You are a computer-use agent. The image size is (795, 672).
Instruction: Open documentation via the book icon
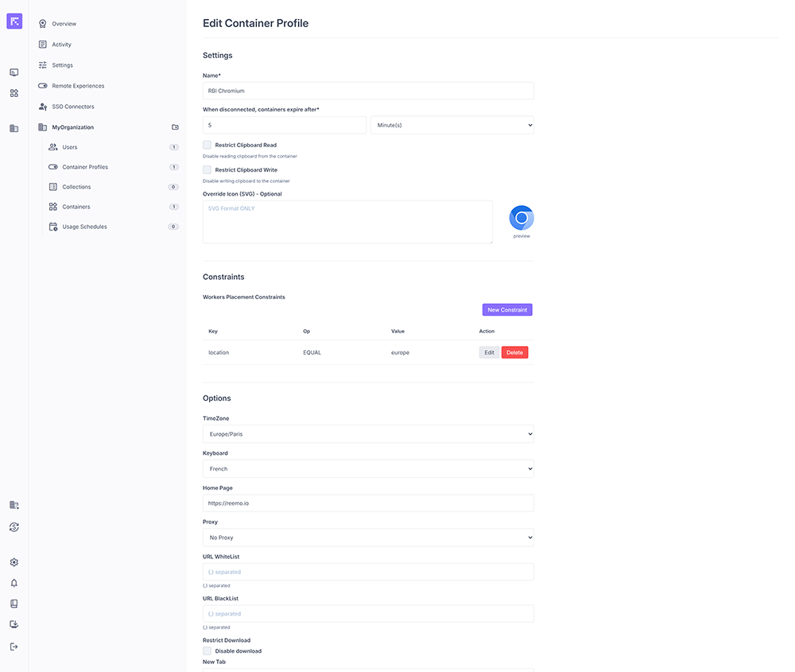(x=14, y=604)
